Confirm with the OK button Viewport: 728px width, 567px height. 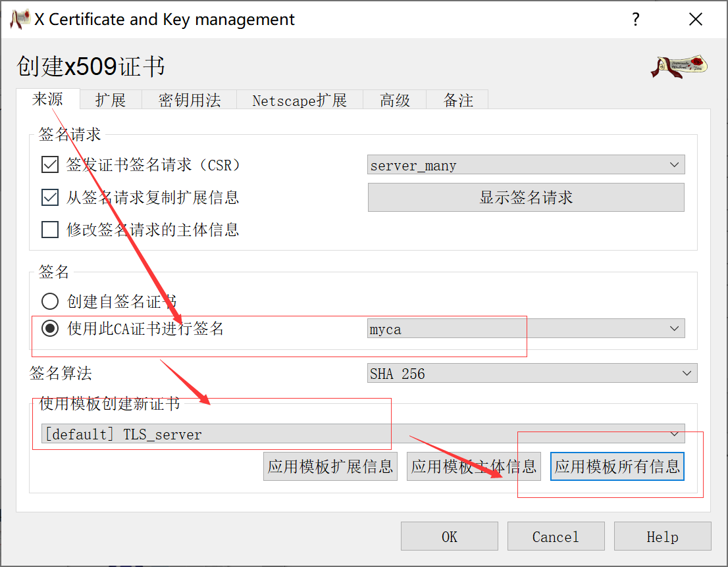pyautogui.click(x=450, y=536)
